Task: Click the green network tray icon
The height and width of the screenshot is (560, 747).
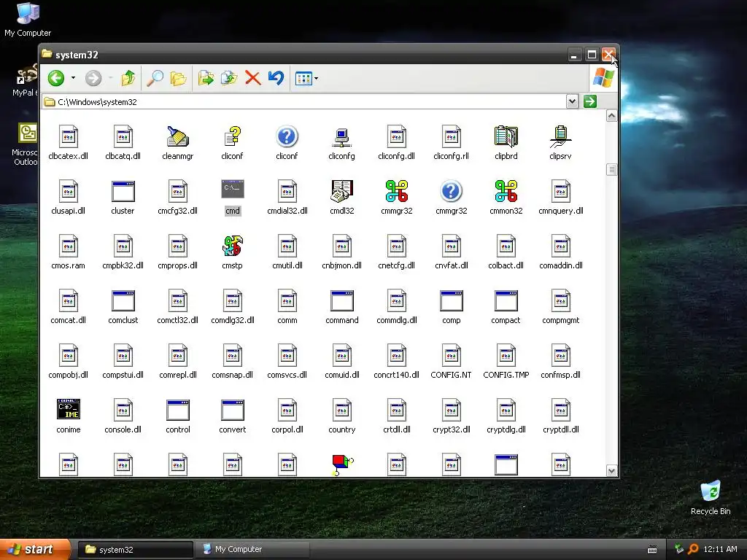Action: click(x=679, y=550)
